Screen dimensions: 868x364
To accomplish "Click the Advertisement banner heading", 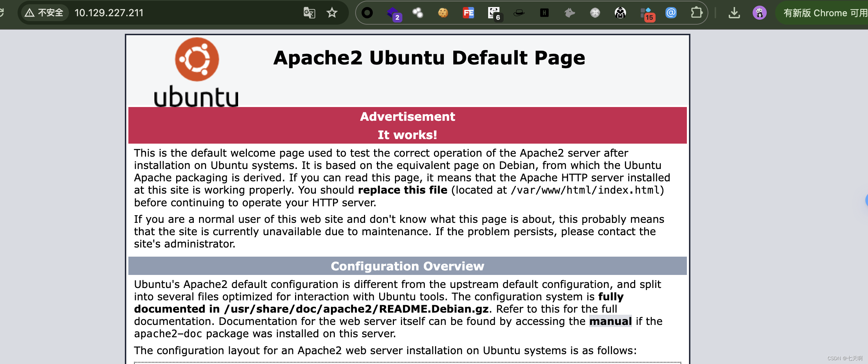I will pos(407,117).
